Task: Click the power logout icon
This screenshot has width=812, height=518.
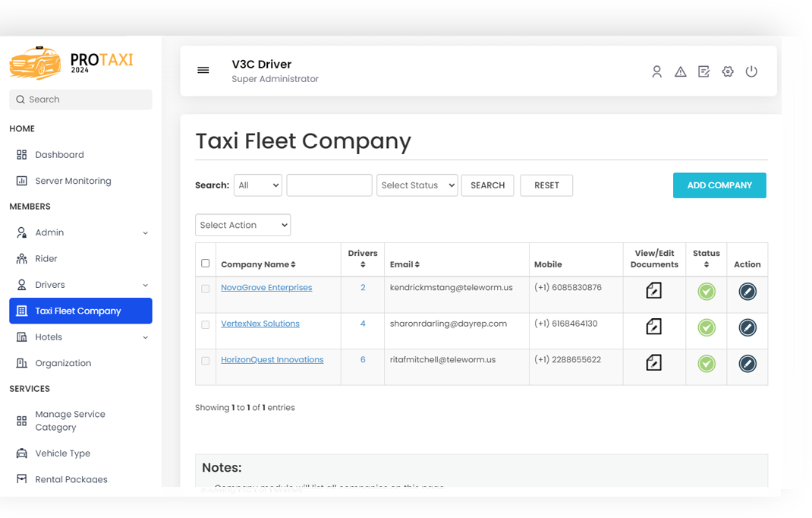Action: click(751, 71)
